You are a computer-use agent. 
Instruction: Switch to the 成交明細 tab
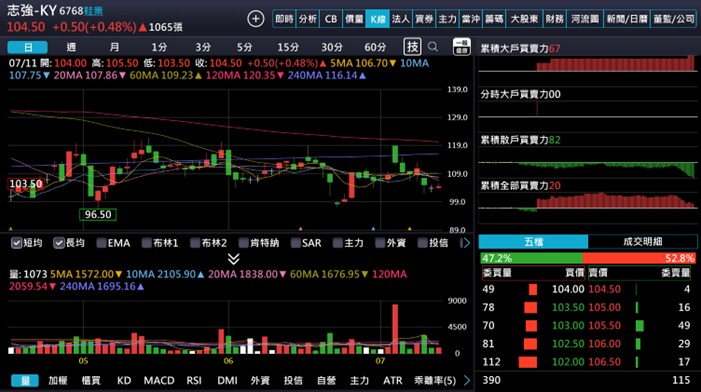click(642, 242)
